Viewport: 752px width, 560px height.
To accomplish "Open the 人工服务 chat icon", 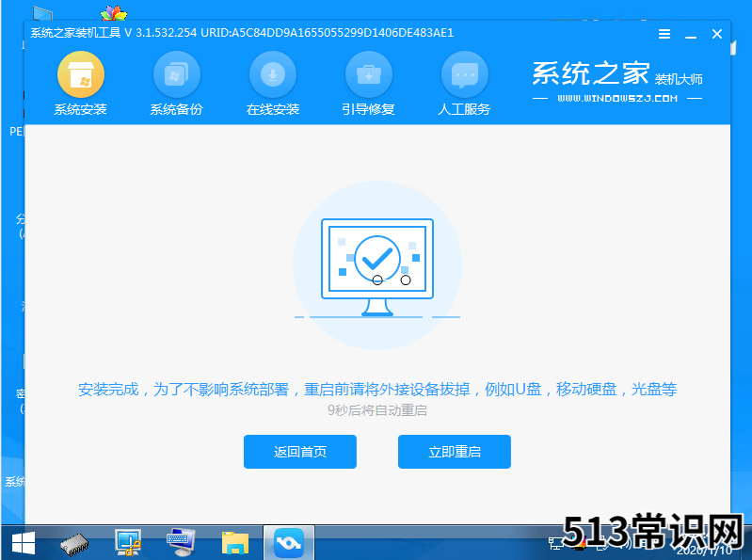I will pos(464,74).
